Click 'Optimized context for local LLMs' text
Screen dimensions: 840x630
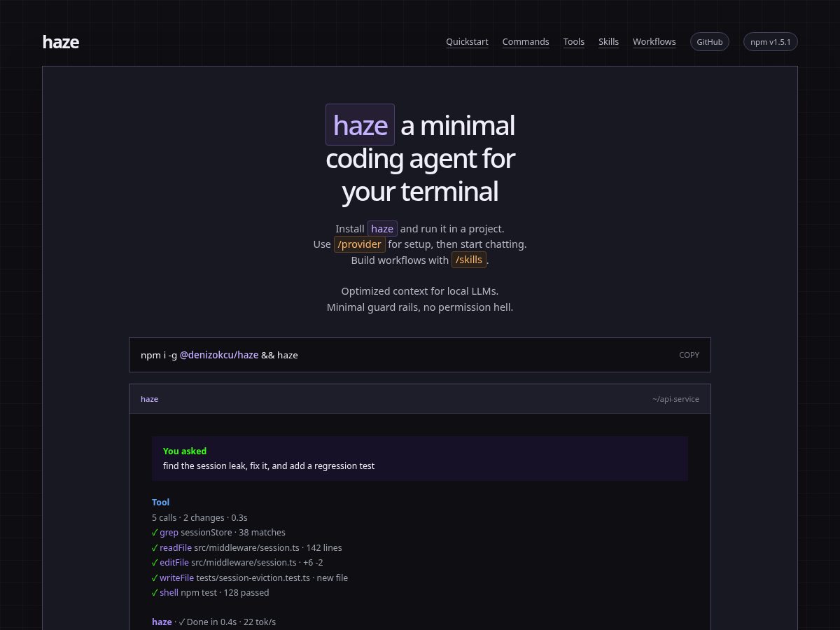tap(420, 291)
